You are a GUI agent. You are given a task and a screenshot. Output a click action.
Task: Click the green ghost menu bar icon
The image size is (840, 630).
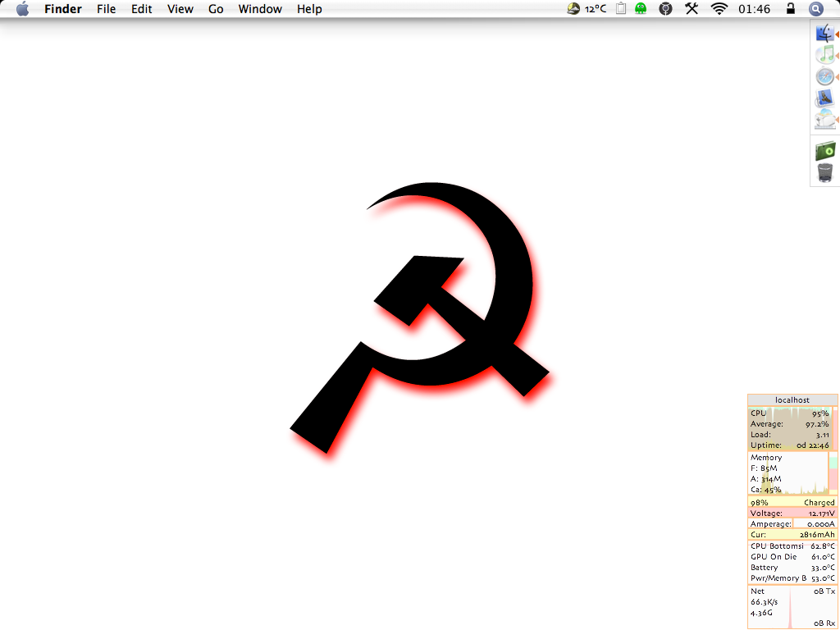pos(641,8)
